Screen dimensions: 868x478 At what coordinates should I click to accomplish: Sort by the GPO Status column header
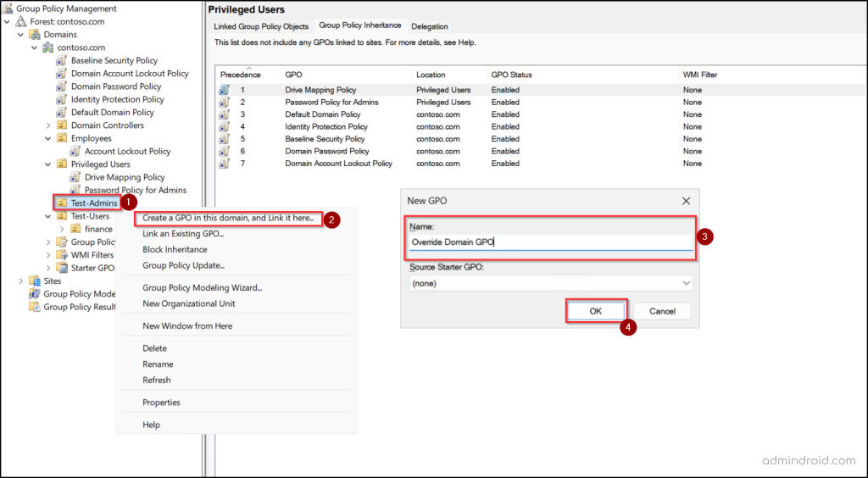[x=583, y=75]
